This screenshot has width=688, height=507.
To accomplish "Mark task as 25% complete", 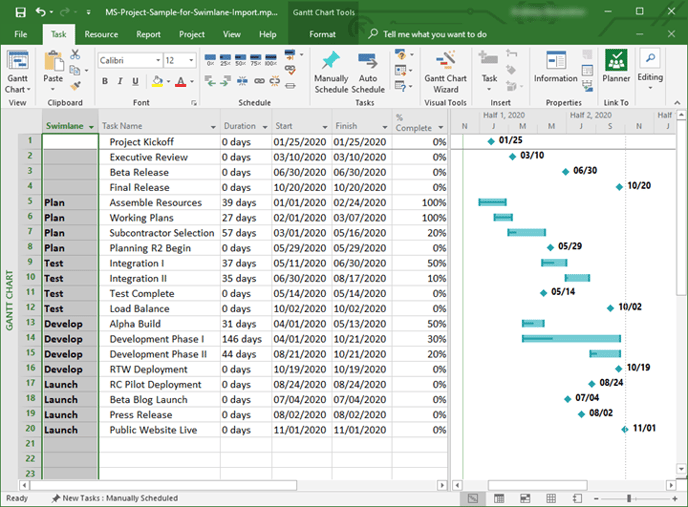I will tap(225, 60).
